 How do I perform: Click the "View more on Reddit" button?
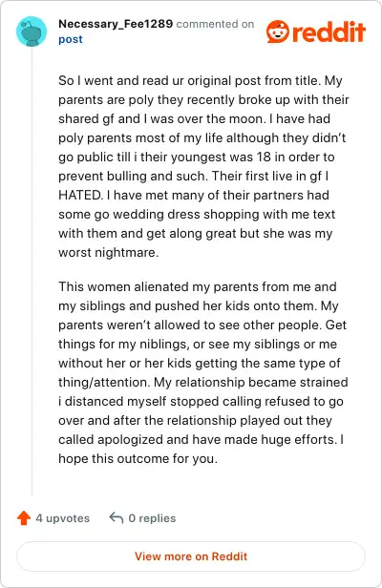click(x=191, y=556)
